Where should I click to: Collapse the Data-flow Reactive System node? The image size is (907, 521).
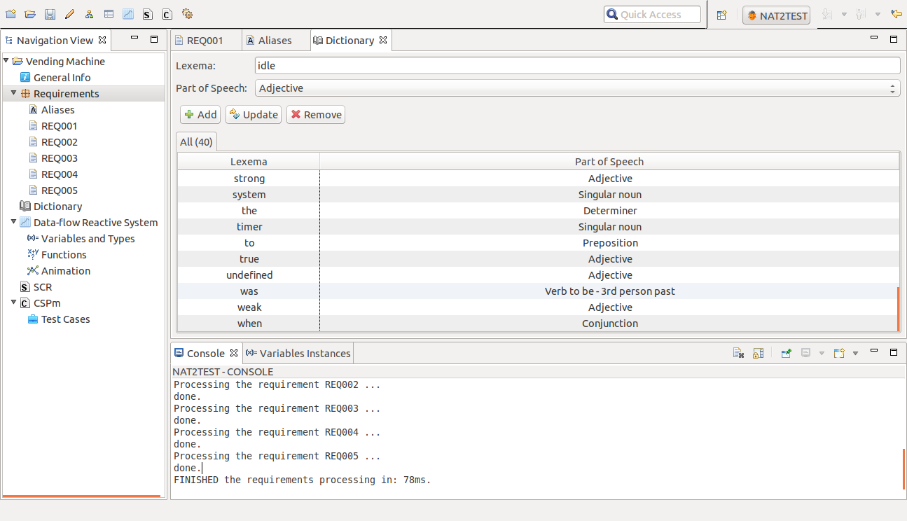tap(14, 222)
